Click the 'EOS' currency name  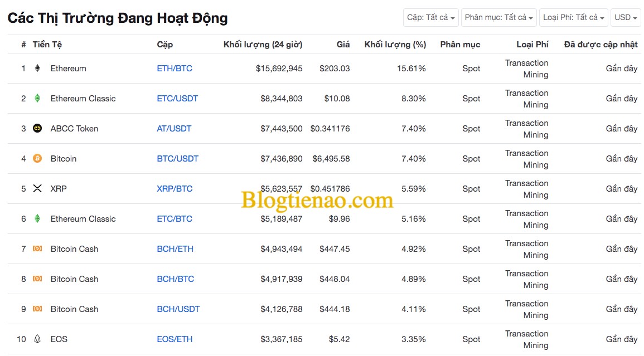pos(59,339)
